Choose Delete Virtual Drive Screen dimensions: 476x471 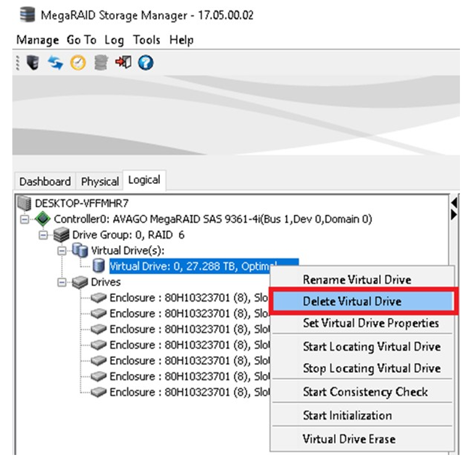point(363,301)
